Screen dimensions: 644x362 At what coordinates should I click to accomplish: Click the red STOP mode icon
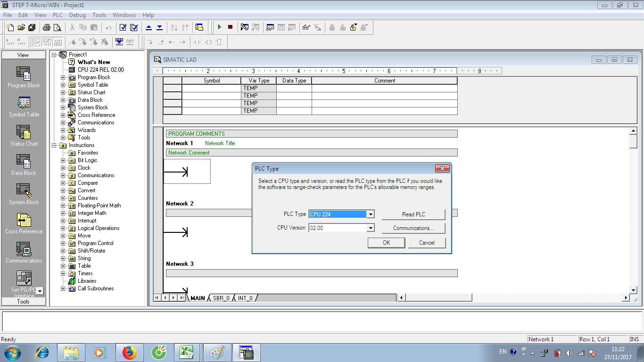click(230, 27)
